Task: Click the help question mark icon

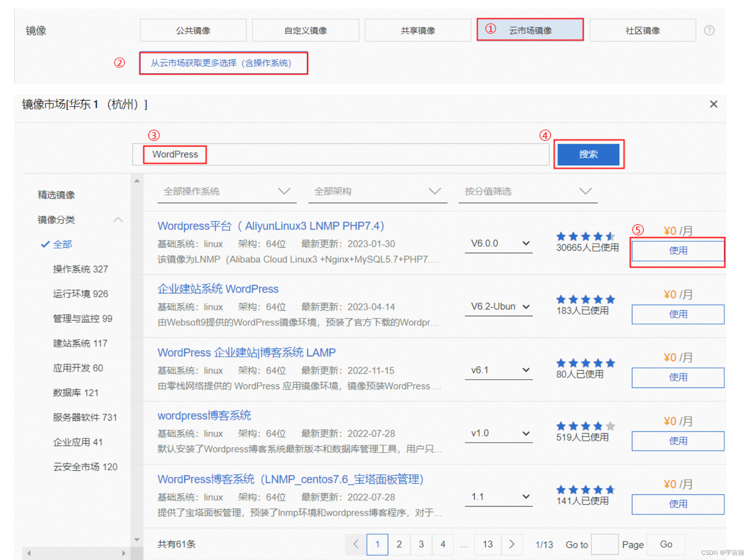Action: point(709,31)
